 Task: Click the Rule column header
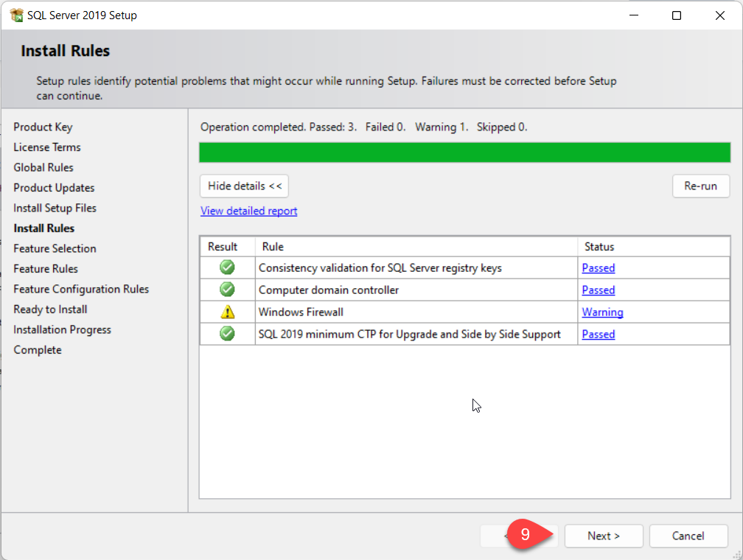point(416,246)
